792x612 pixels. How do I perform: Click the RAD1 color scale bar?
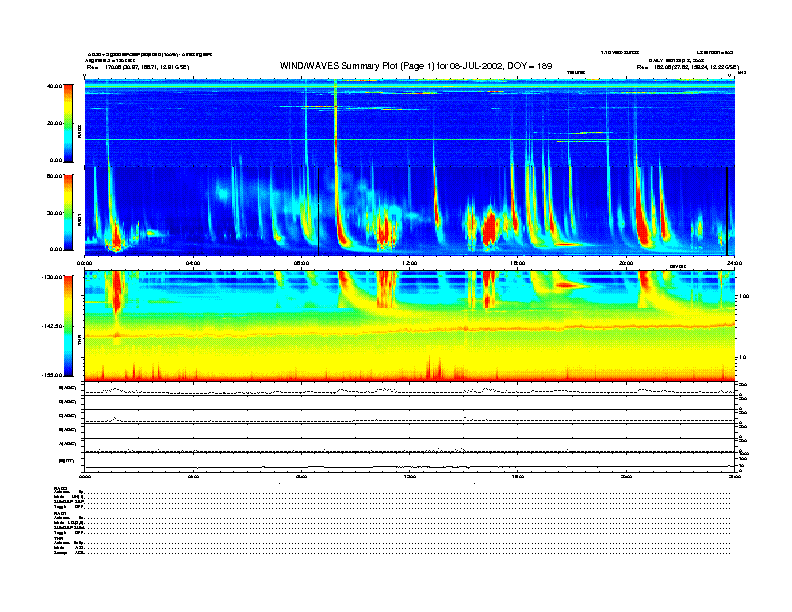[68, 212]
